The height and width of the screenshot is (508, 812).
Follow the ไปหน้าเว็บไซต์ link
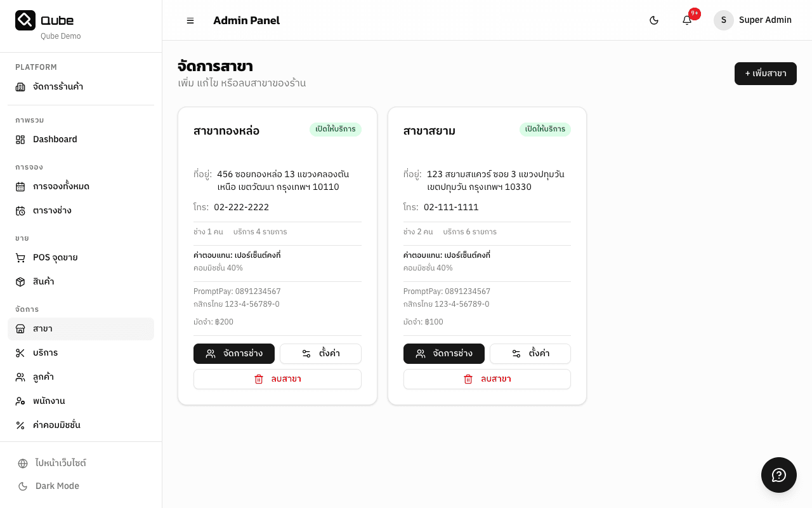(60, 463)
